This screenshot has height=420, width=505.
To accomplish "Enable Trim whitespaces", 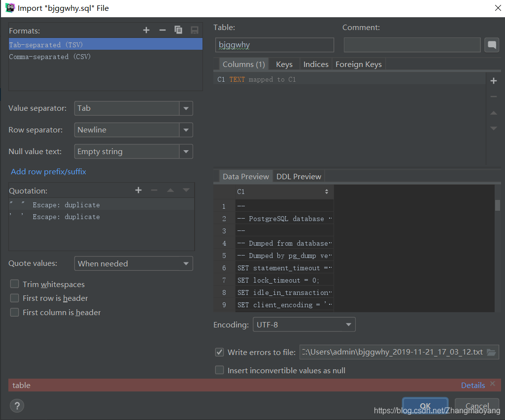I will [15, 284].
